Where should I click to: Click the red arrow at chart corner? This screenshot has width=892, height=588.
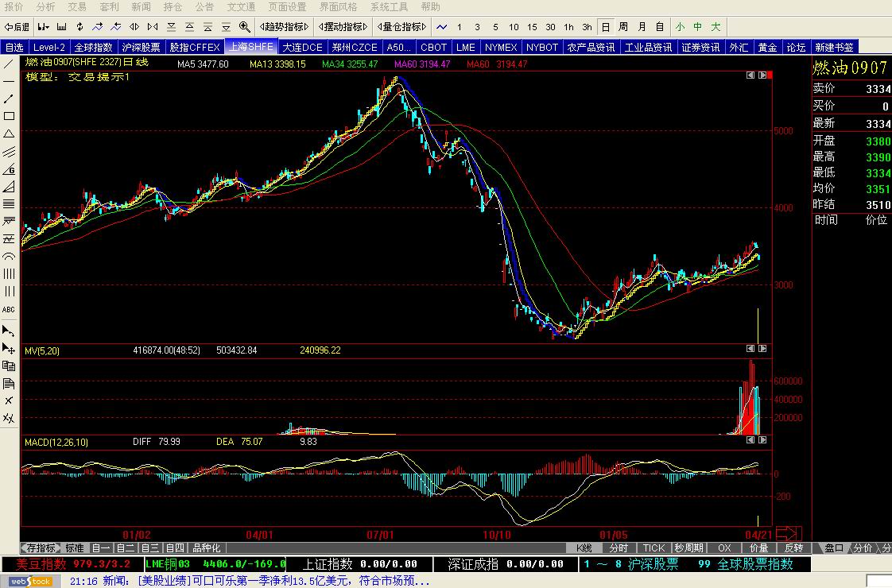(x=789, y=533)
